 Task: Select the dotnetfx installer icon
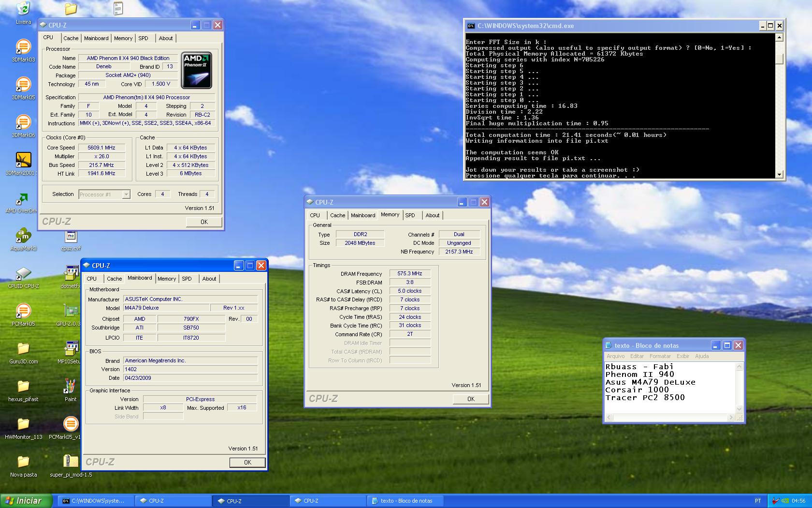pos(71,277)
